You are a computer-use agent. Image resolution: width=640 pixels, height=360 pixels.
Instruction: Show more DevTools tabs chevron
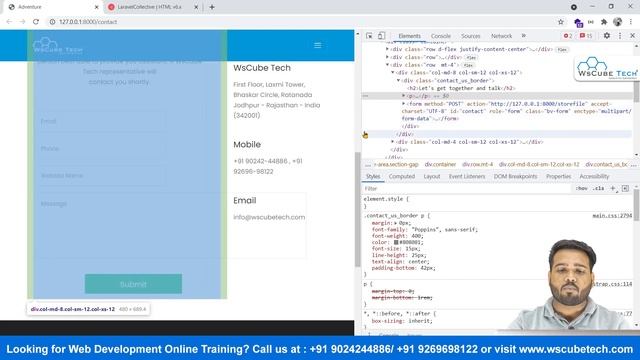(524, 36)
